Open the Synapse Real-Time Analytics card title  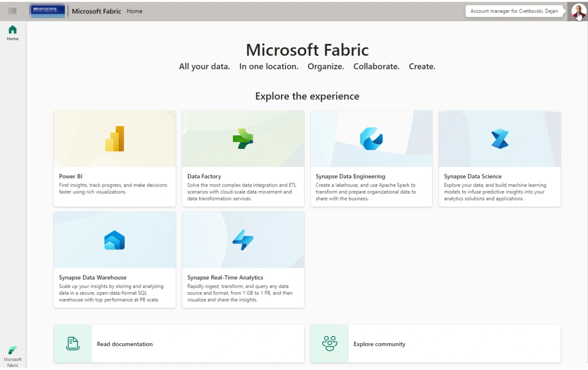(x=225, y=277)
